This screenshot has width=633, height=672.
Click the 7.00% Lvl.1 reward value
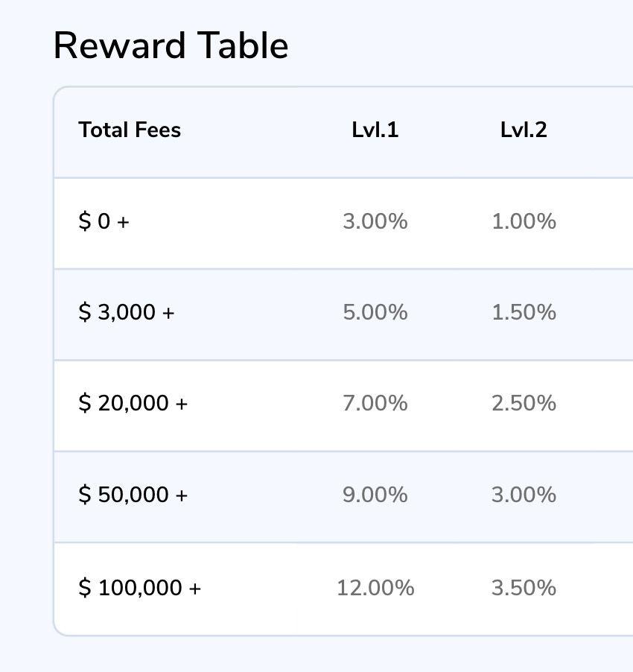pos(375,403)
